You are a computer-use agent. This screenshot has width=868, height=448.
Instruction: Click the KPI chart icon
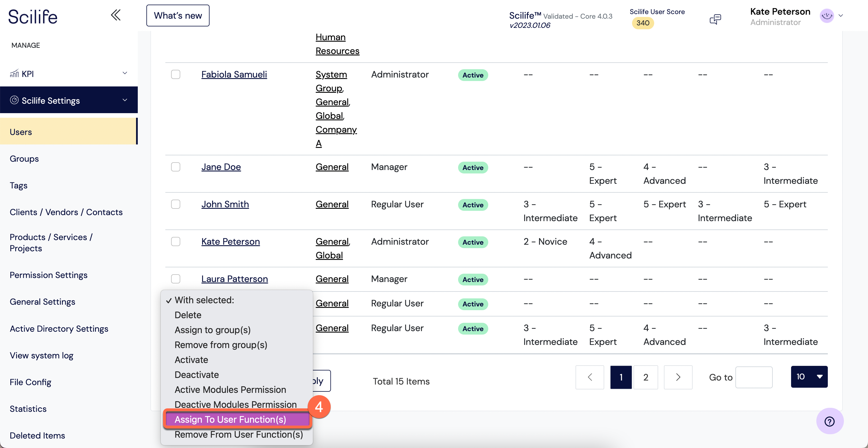[14, 74]
